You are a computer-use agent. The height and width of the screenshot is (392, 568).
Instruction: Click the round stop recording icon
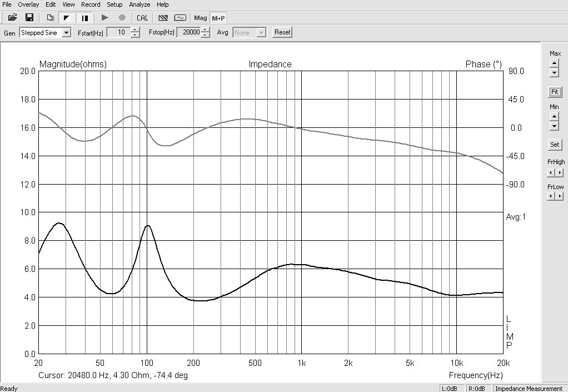click(x=122, y=17)
